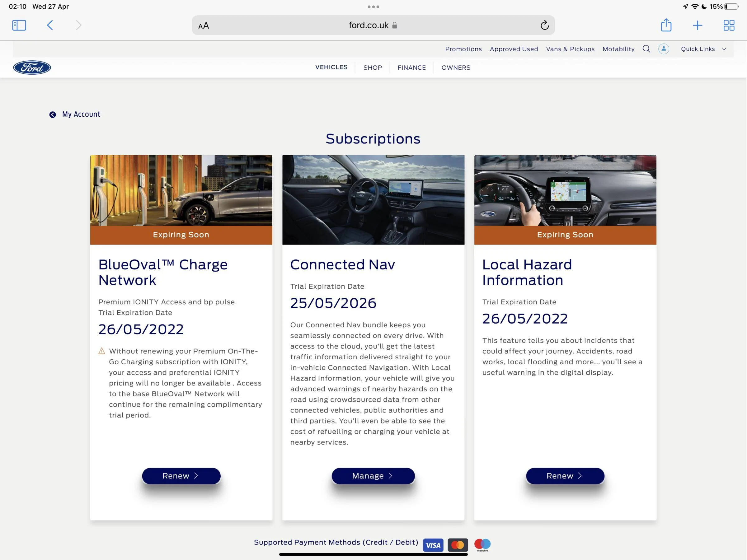Expand the Quick Links dropdown
747x560 pixels.
(703, 49)
